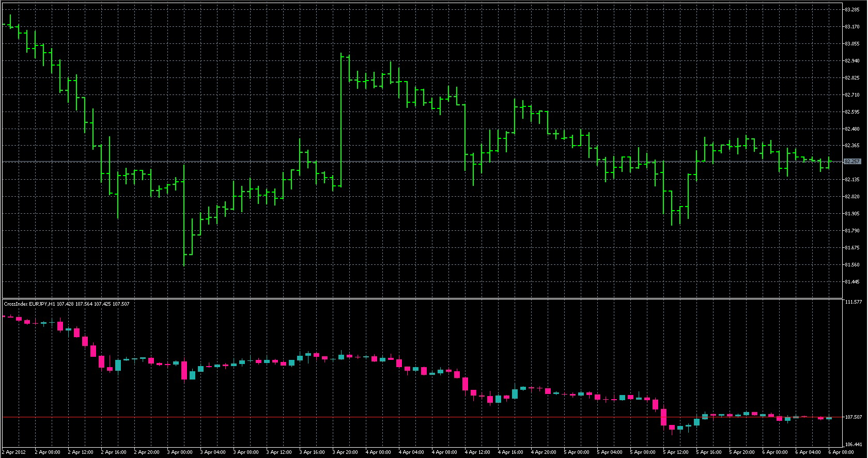Click price level 82.480 on the axis
This screenshot has width=868, height=458.
tap(852, 129)
